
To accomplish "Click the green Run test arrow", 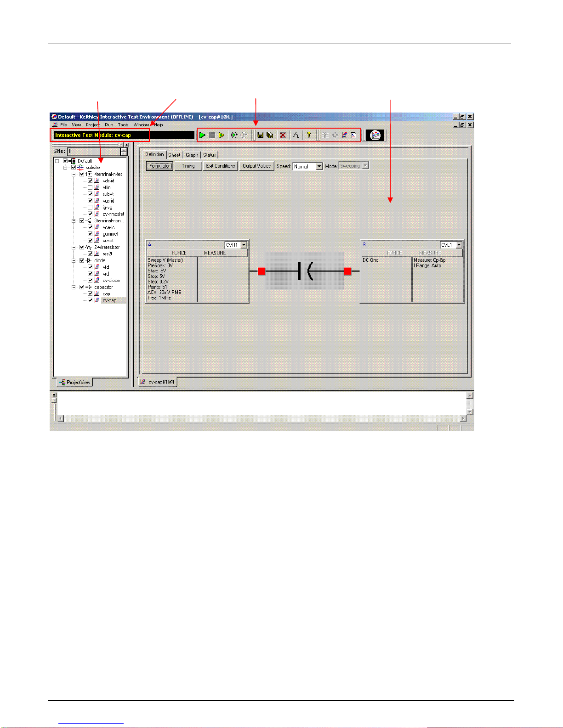I will [x=202, y=135].
